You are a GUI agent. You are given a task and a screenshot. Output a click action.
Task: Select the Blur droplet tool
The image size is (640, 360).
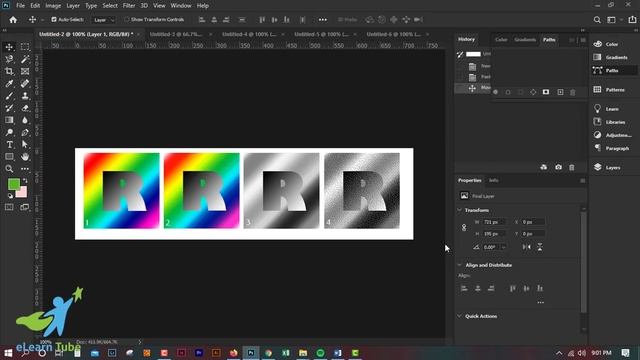25,120
